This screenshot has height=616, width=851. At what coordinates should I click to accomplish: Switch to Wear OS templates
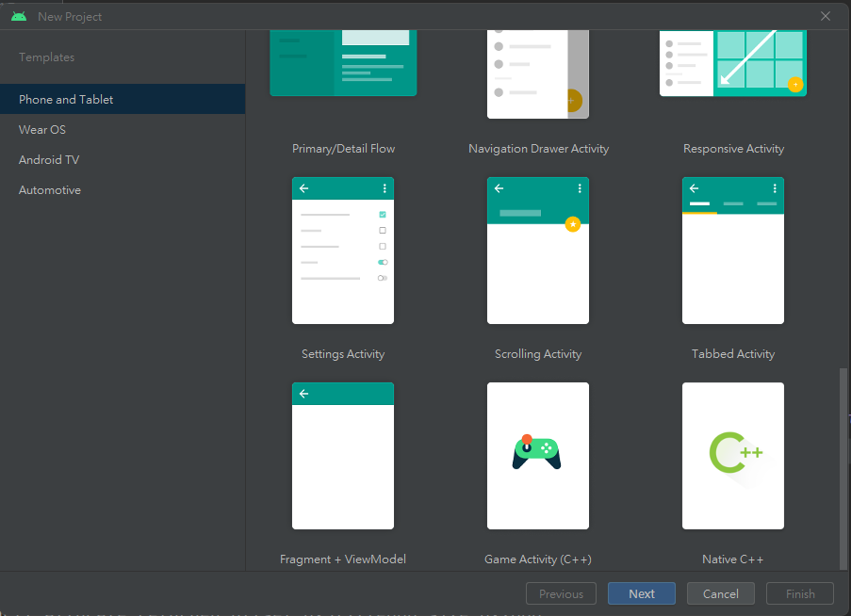pos(41,129)
